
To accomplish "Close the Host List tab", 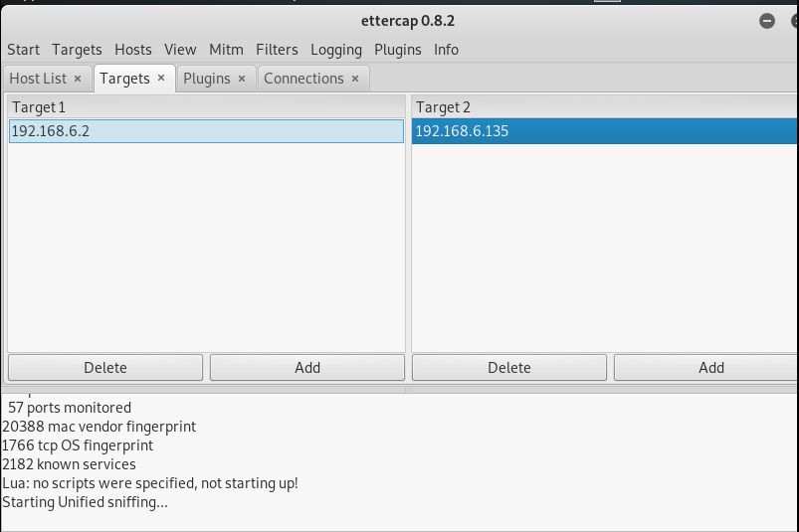I will click(x=78, y=79).
